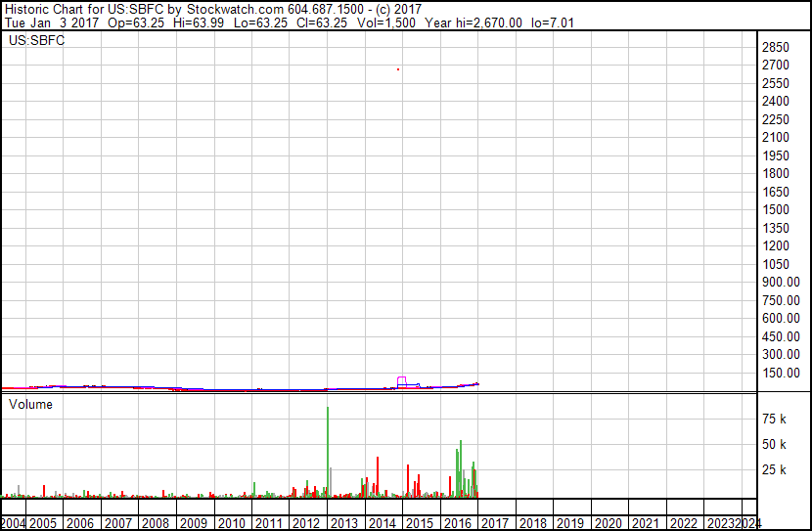This screenshot has width=812, height=531.
Task: Click the tall red volume bar in 2014
Action: [378, 476]
